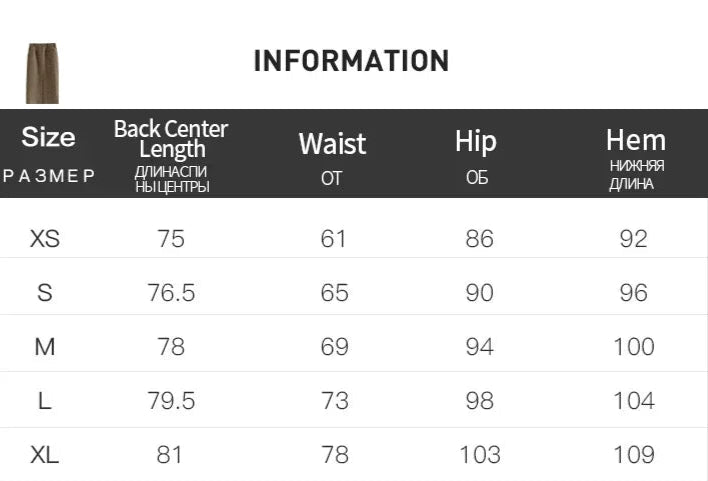
Task: Click the waist value 61
Action: pyautogui.click(x=334, y=239)
